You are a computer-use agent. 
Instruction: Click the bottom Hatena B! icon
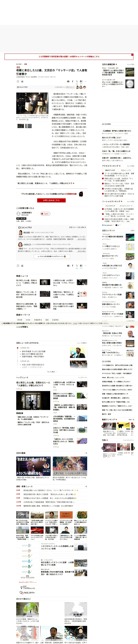click(81, 266)
